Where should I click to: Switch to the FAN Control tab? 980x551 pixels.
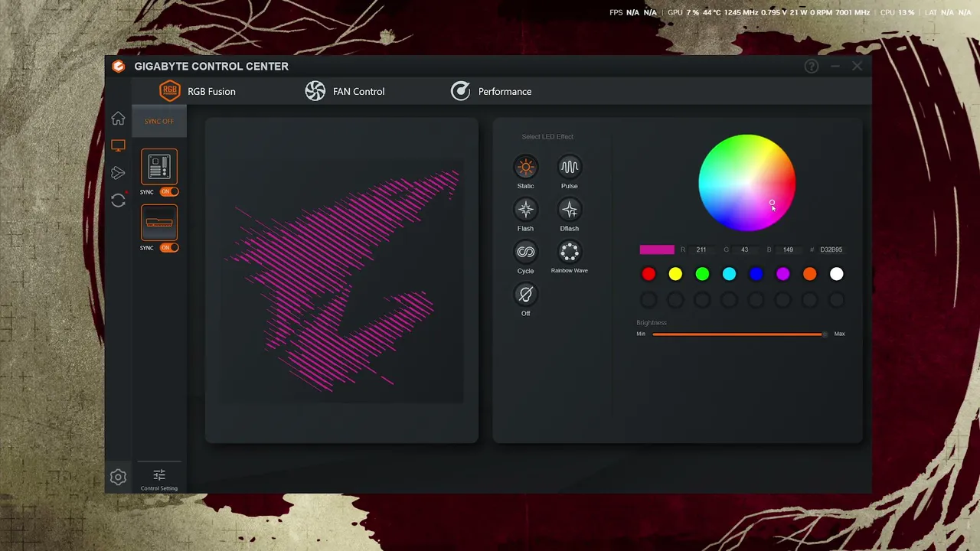[345, 91]
